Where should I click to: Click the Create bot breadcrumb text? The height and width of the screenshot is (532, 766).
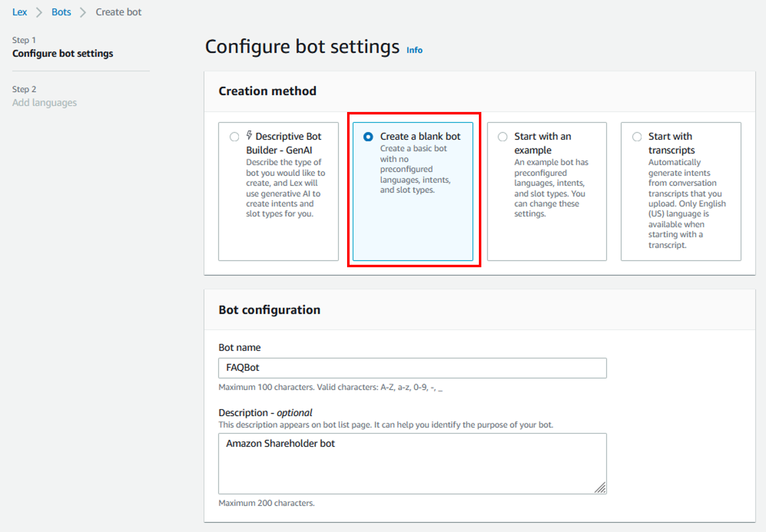point(118,12)
